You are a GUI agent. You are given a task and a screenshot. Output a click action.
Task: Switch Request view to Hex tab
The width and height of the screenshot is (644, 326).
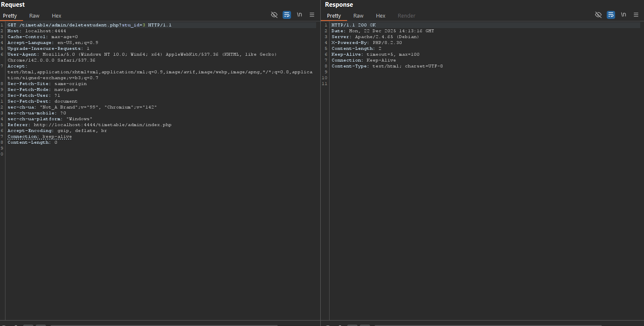click(57, 16)
